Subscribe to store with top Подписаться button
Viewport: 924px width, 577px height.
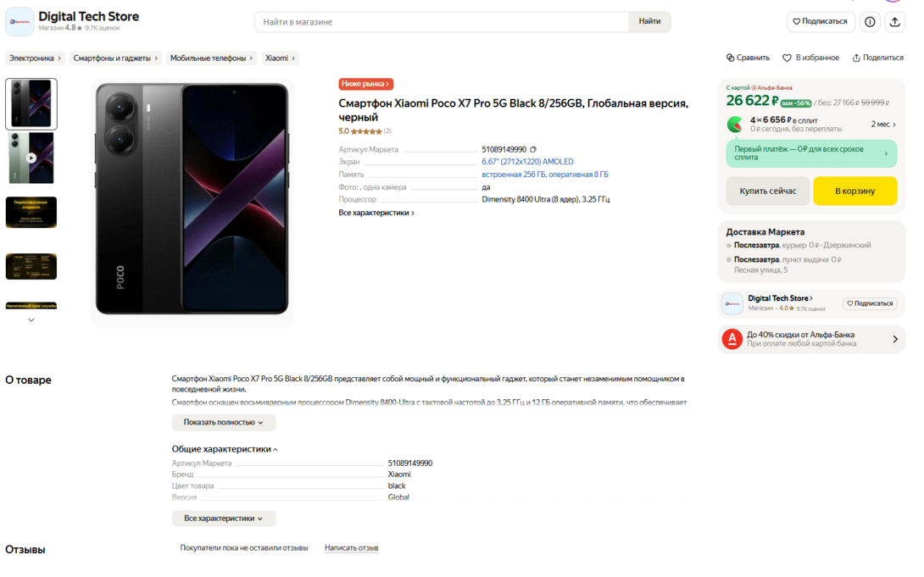(x=820, y=22)
